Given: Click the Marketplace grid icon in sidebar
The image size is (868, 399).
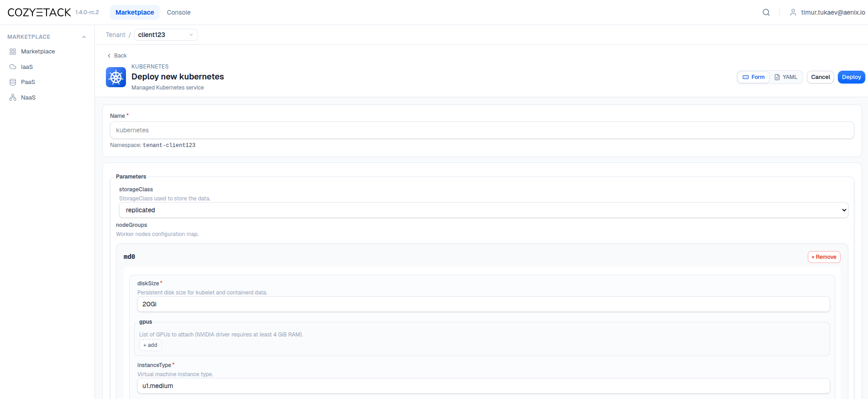Looking at the screenshot, I should click(x=13, y=52).
